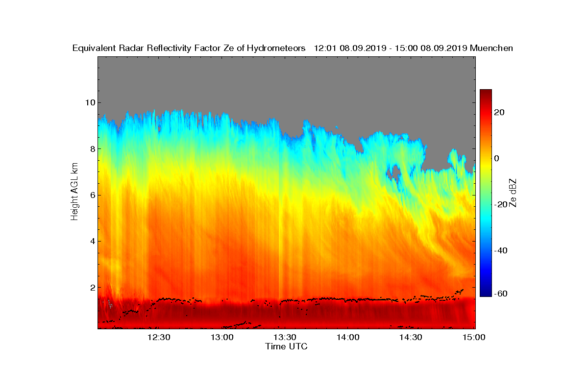This screenshot has height=392, width=588.
Task: Click the 14:00 time tick label
Action: point(348,337)
